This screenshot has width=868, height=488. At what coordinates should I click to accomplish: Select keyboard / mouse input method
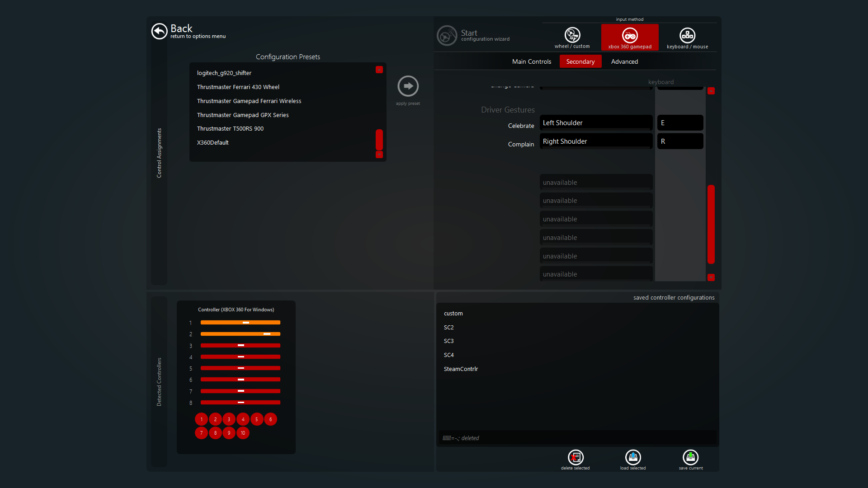point(687,35)
